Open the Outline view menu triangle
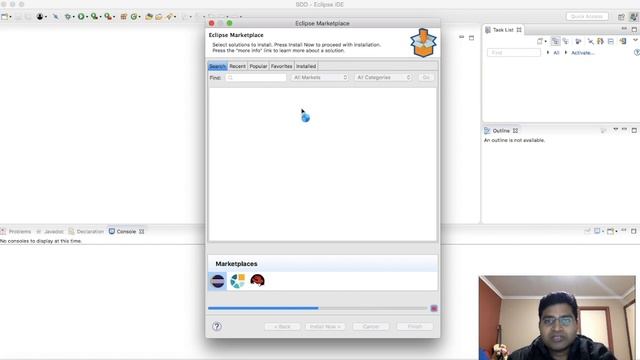Screen dimensions: 640x360 [616, 130]
